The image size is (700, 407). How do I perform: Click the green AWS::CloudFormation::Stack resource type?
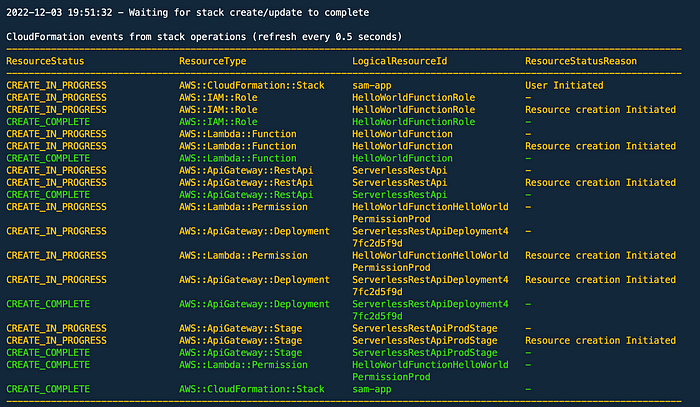click(x=252, y=389)
